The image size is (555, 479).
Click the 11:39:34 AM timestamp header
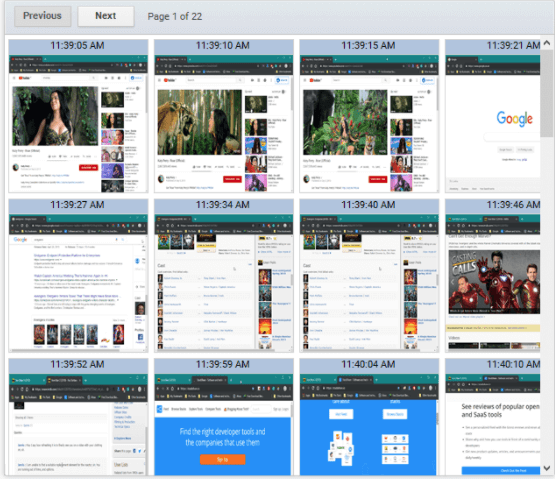pos(224,205)
